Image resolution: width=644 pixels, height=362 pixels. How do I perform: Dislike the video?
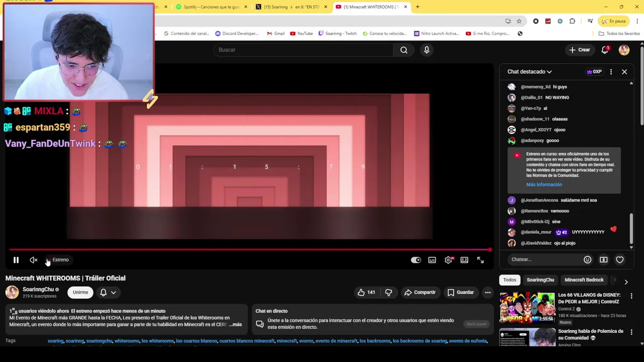(388, 292)
